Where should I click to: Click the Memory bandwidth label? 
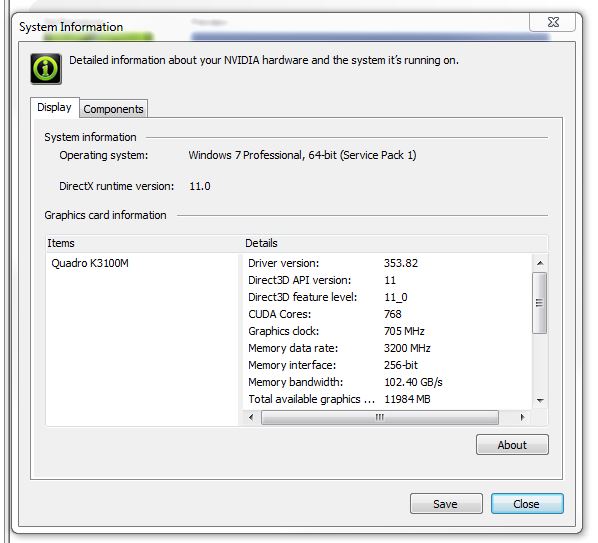click(296, 382)
